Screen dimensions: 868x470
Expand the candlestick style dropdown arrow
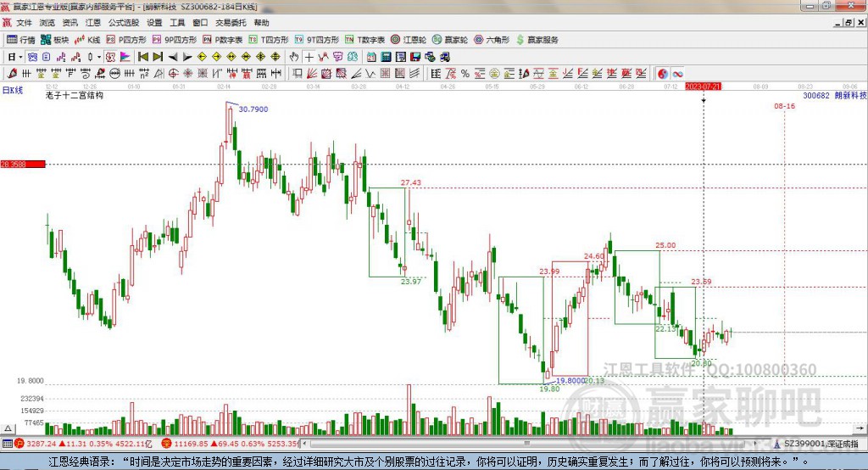pyautogui.click(x=99, y=57)
